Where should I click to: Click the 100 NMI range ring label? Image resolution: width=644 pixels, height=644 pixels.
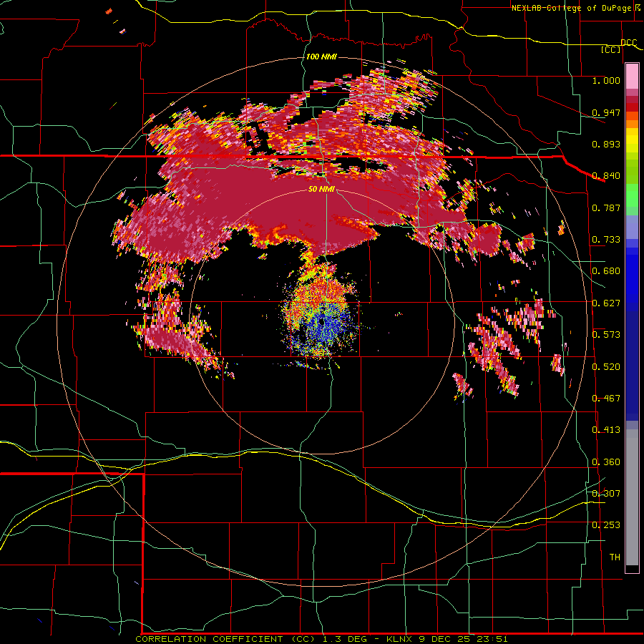(x=321, y=57)
